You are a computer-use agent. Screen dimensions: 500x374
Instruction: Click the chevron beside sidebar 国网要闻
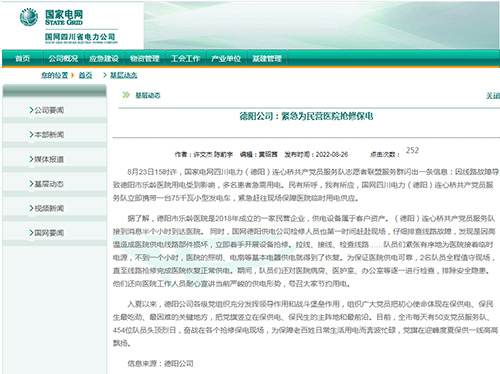coord(31,232)
